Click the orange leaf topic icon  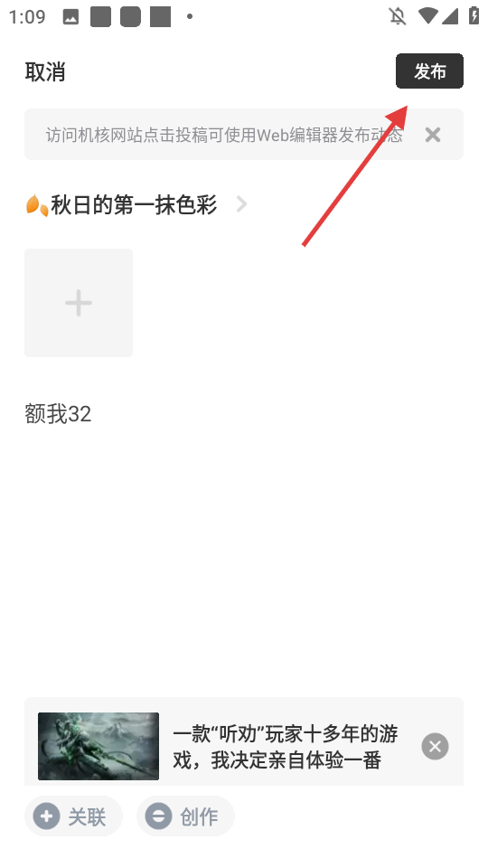pos(37,205)
